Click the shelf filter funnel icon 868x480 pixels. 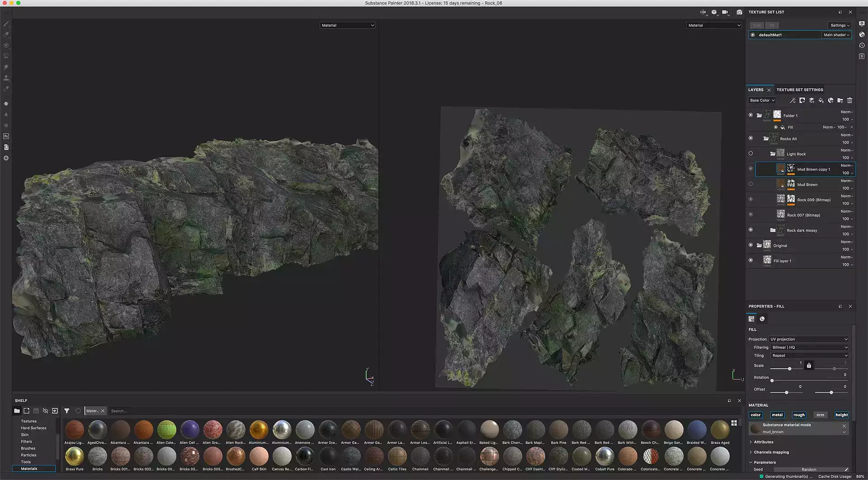click(x=67, y=411)
